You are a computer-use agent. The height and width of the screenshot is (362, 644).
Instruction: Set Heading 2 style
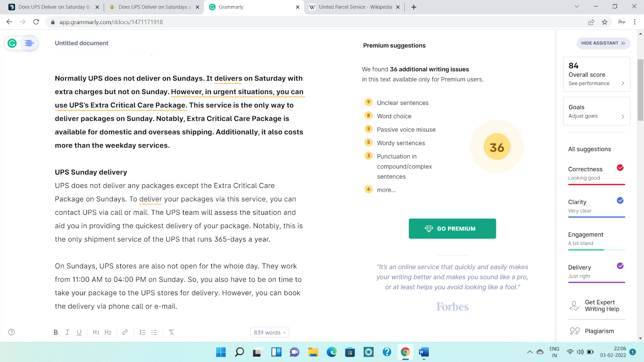108,332
